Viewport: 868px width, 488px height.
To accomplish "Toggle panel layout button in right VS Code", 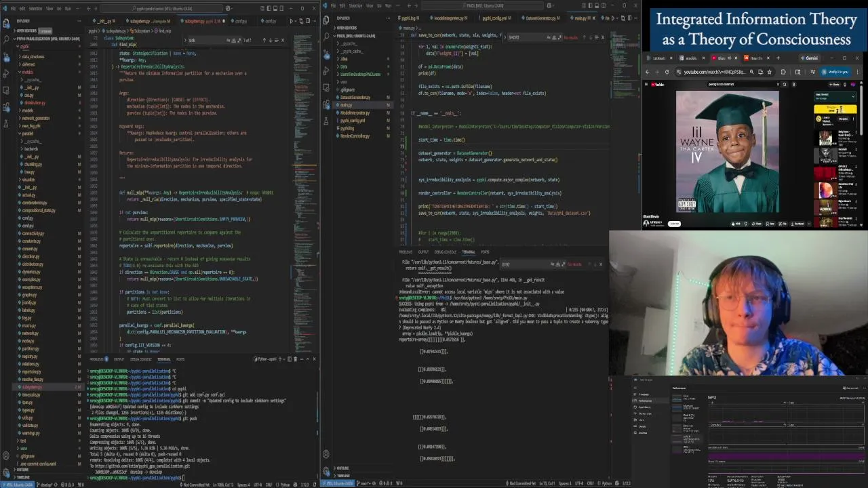I will (596, 5).
